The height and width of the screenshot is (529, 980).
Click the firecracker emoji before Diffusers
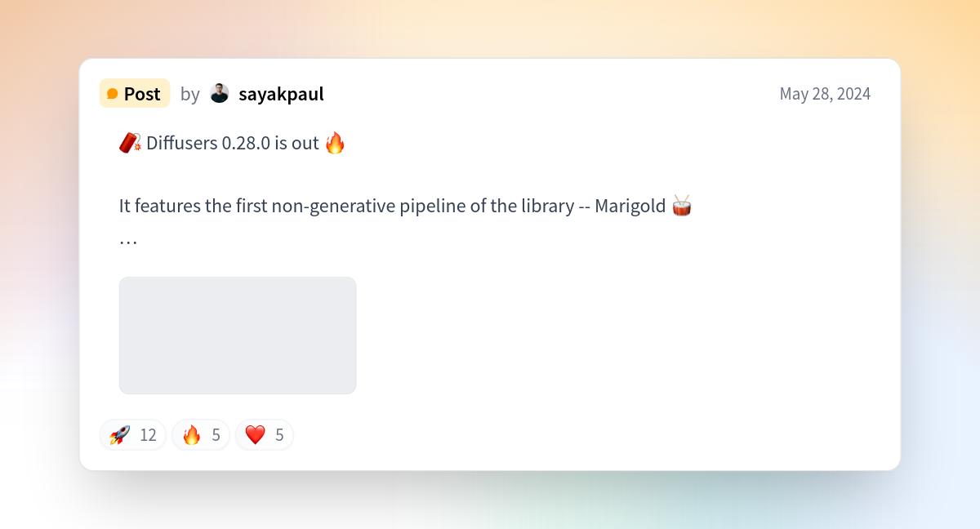130,143
